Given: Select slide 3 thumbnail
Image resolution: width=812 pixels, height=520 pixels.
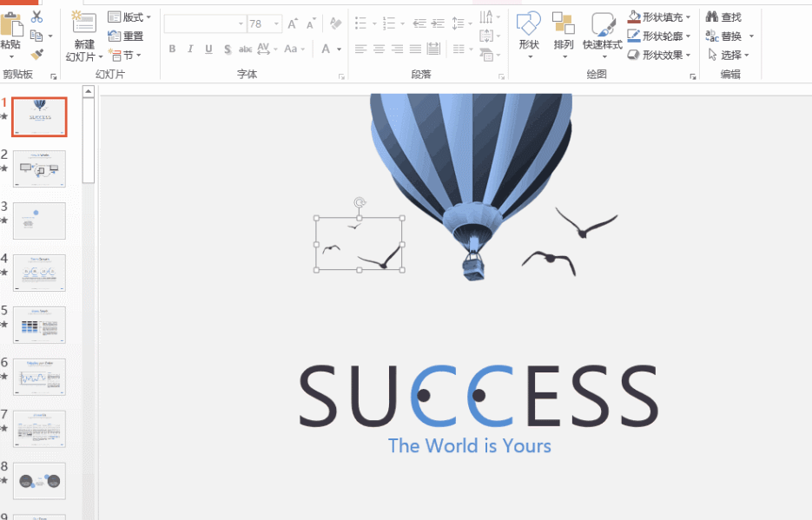Looking at the screenshot, I should click(x=39, y=221).
